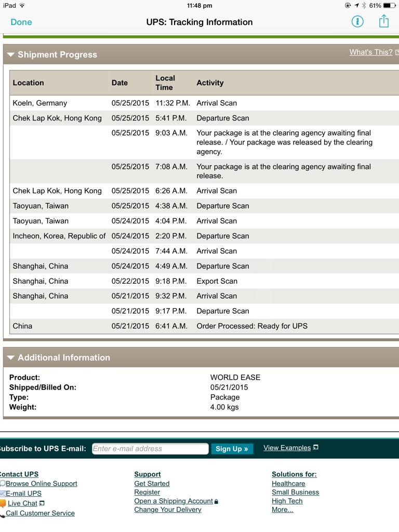Click the Local Time column header
This screenshot has width=399, height=532.
click(x=165, y=83)
